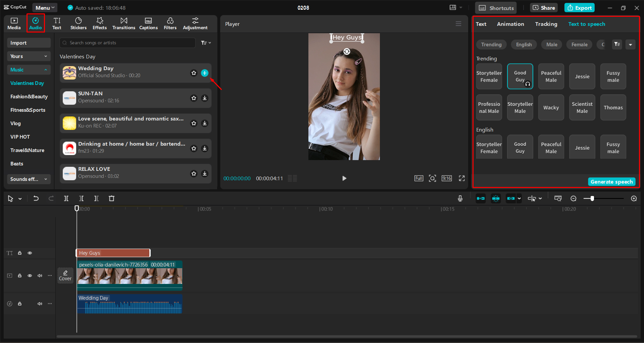Open the Filters panel
Screen dimensions: 644x343
pos(170,23)
